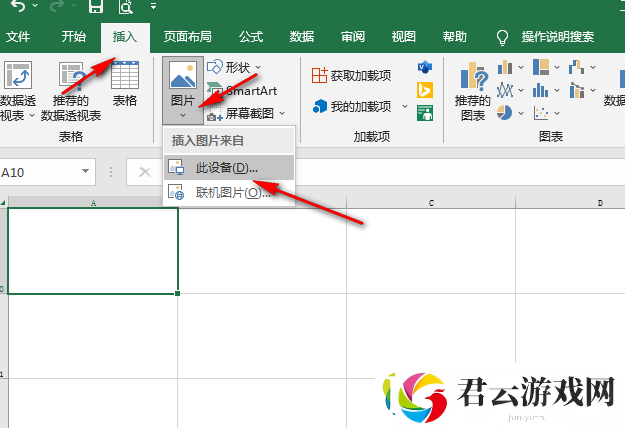Expand the 图片 dropdown arrow

(183, 116)
